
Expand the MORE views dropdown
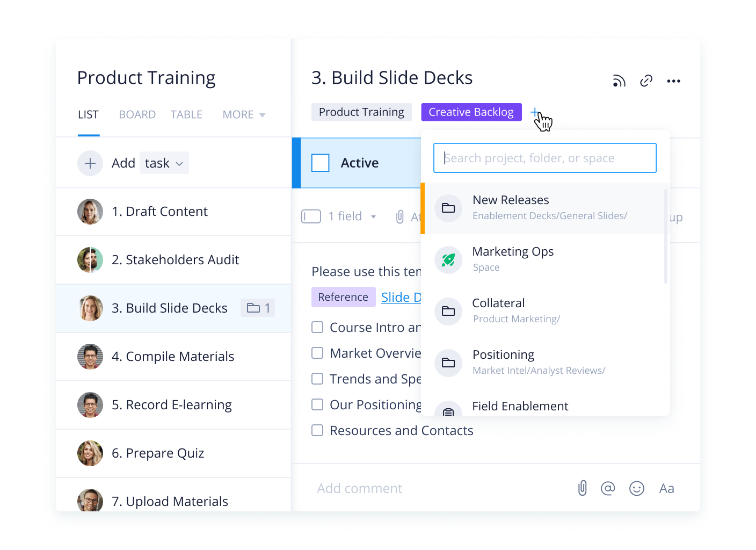243,114
